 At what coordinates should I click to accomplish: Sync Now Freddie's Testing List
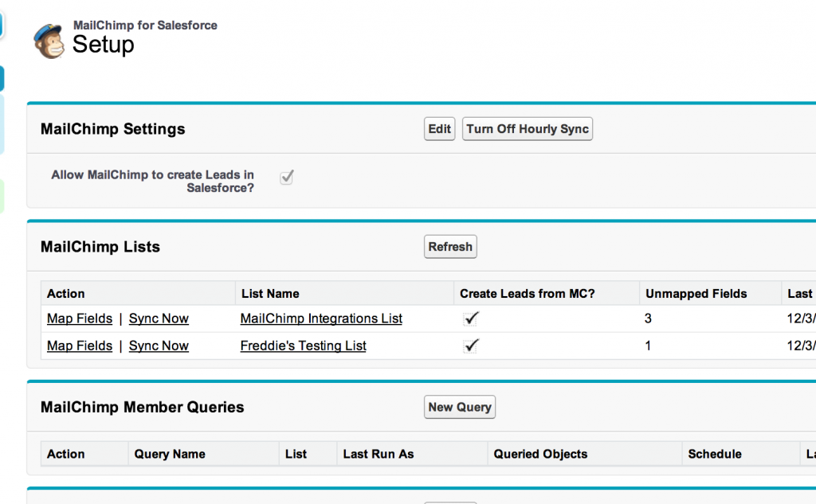[159, 346]
